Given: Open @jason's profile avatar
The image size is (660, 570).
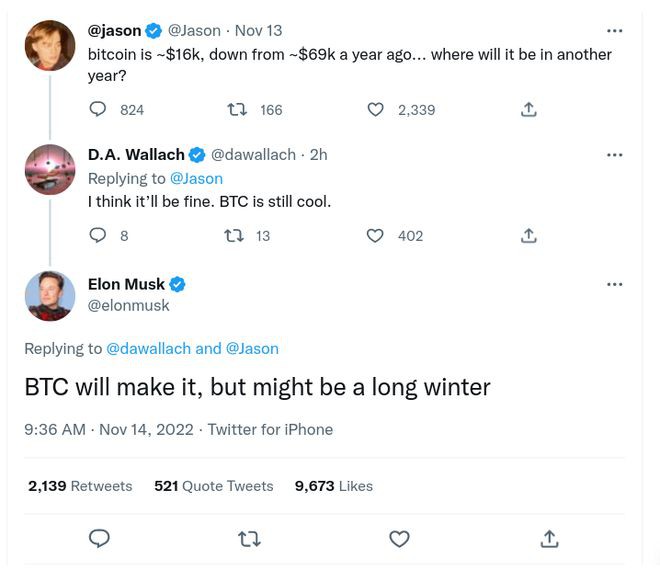Looking at the screenshot, I should pos(50,45).
